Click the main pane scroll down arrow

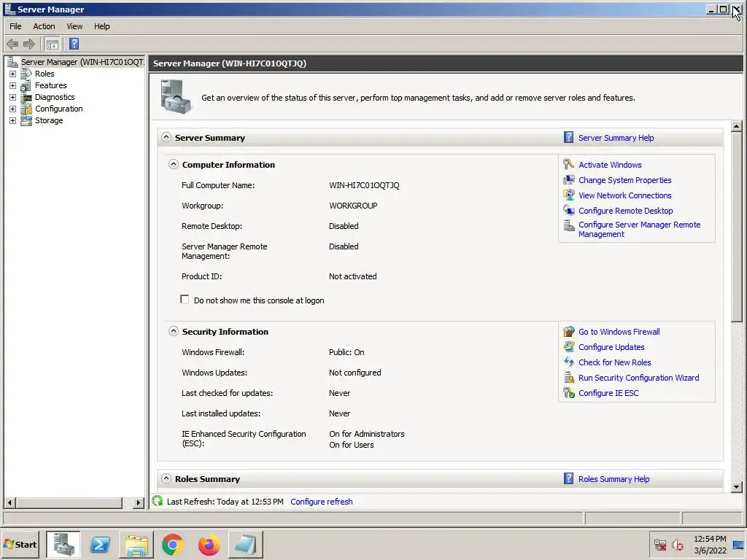pos(737,486)
